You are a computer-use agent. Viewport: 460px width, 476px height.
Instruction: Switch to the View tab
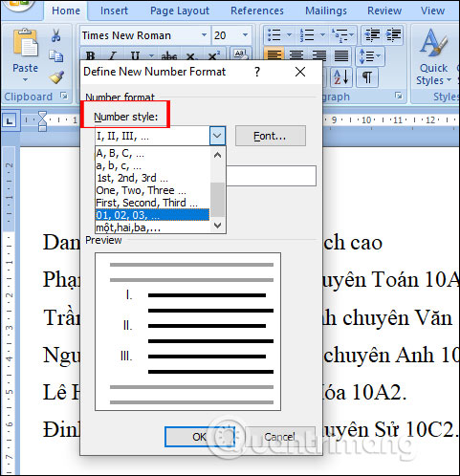pyautogui.click(x=432, y=11)
